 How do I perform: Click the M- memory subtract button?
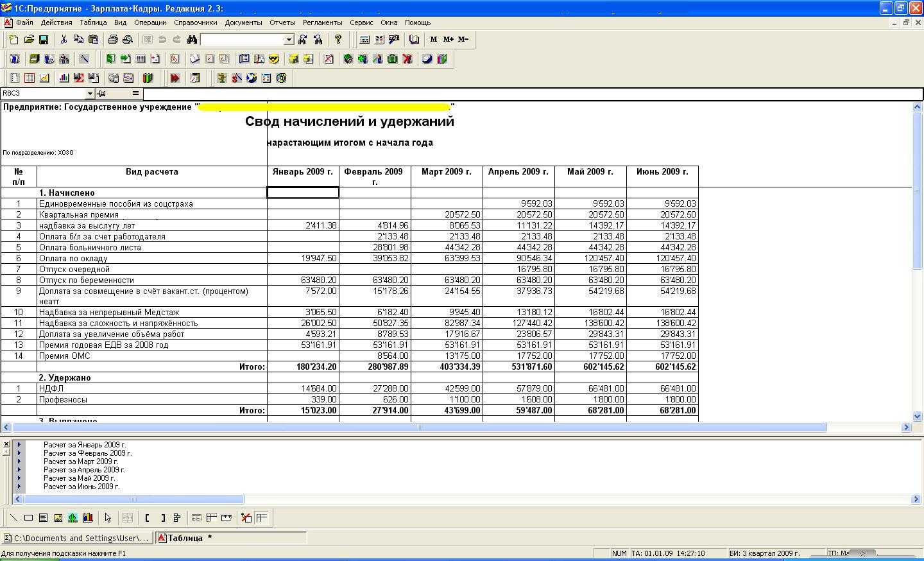tap(463, 40)
